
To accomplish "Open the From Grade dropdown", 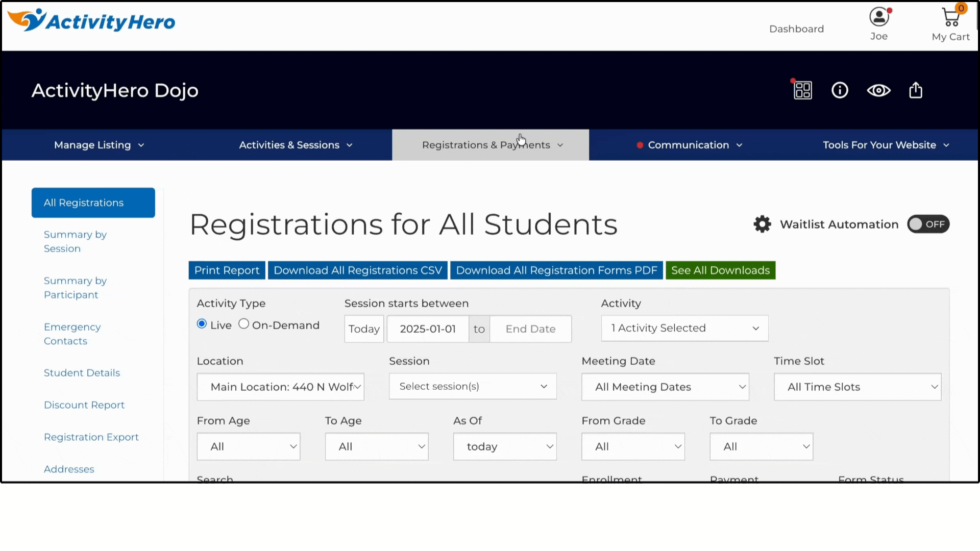I will pos(633,446).
